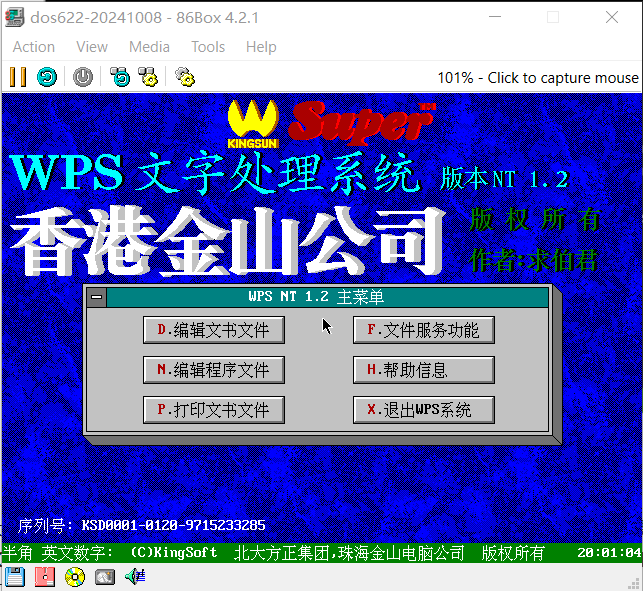Open emulator settings with the gear icon
Image resolution: width=643 pixels, height=591 pixels.
[185, 77]
